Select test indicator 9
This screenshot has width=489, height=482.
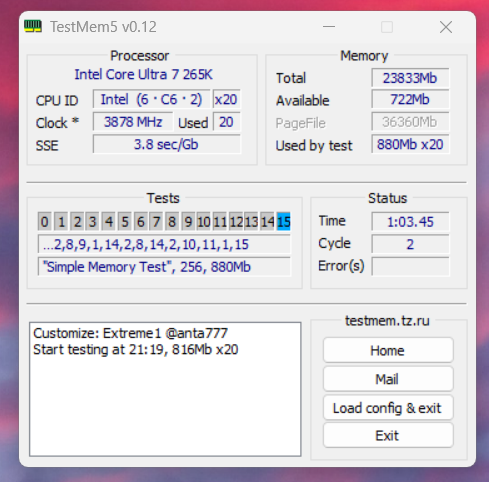[188, 222]
